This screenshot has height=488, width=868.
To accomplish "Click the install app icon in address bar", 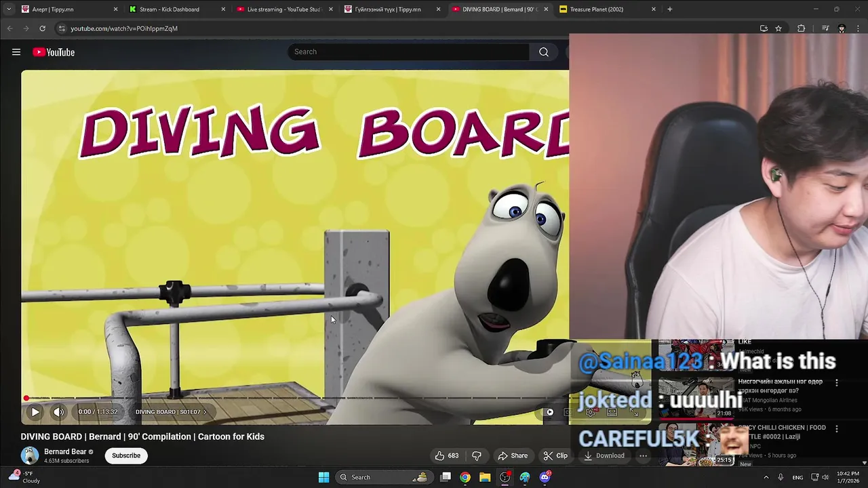I will [x=764, y=28].
